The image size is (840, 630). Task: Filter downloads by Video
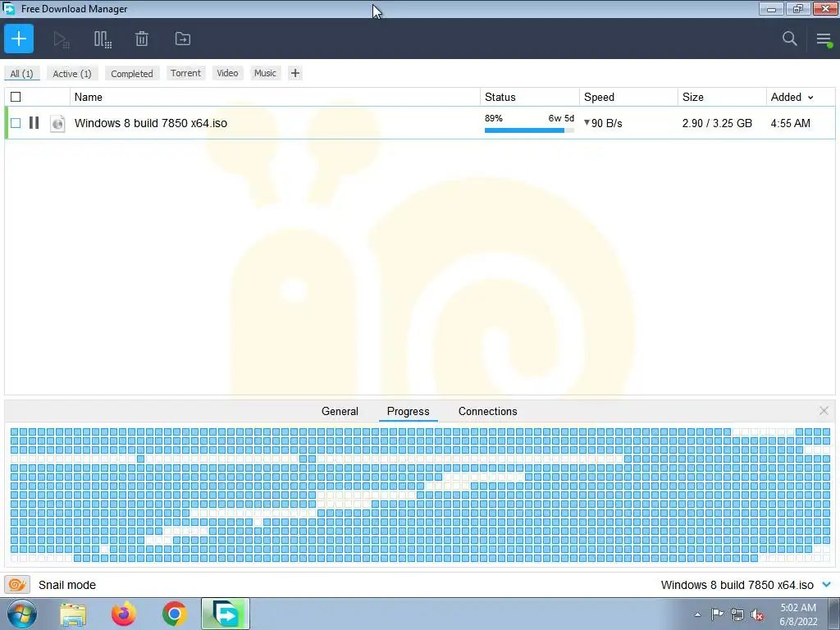coord(227,73)
